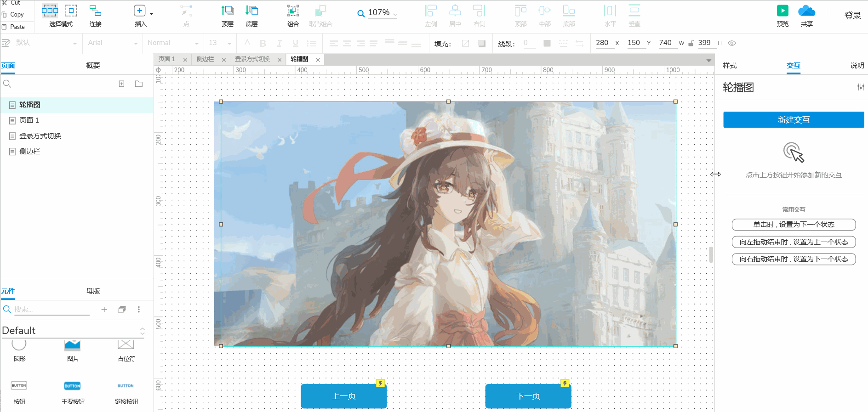Image resolution: width=868 pixels, height=412 pixels.
Task: Switch to the 概要 outline tab
Action: [x=93, y=66]
